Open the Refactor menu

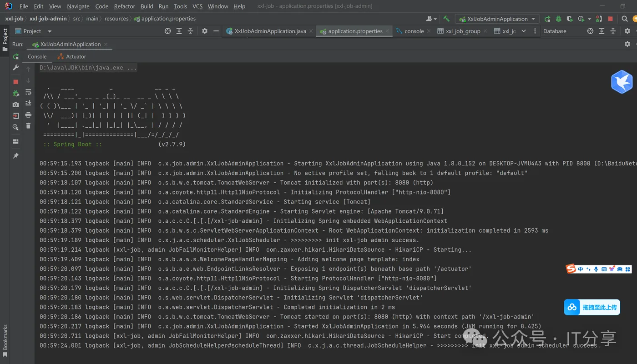coord(125,6)
